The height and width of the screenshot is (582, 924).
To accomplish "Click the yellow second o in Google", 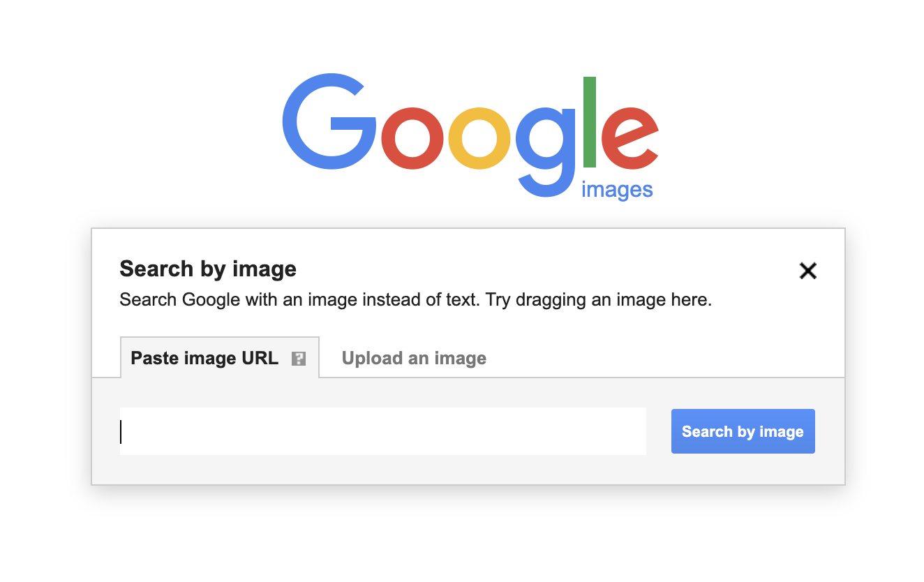I will pyautogui.click(x=479, y=138).
